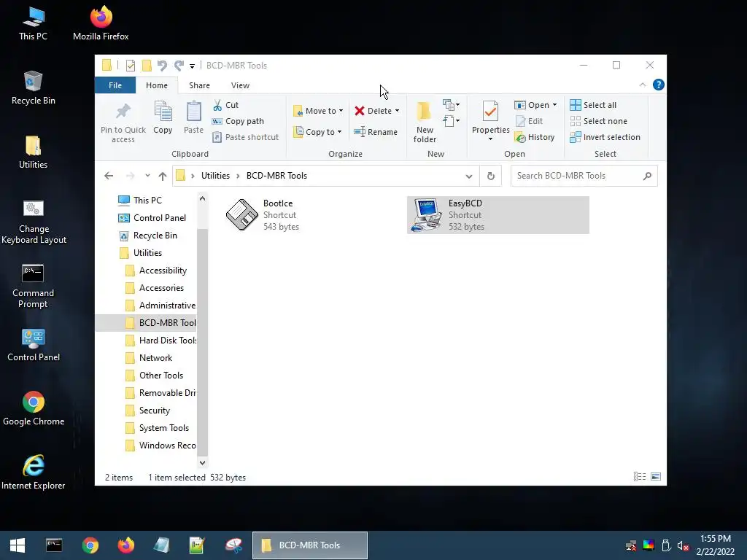
Task: Switch to the Home ribbon tab
Action: click(x=157, y=85)
